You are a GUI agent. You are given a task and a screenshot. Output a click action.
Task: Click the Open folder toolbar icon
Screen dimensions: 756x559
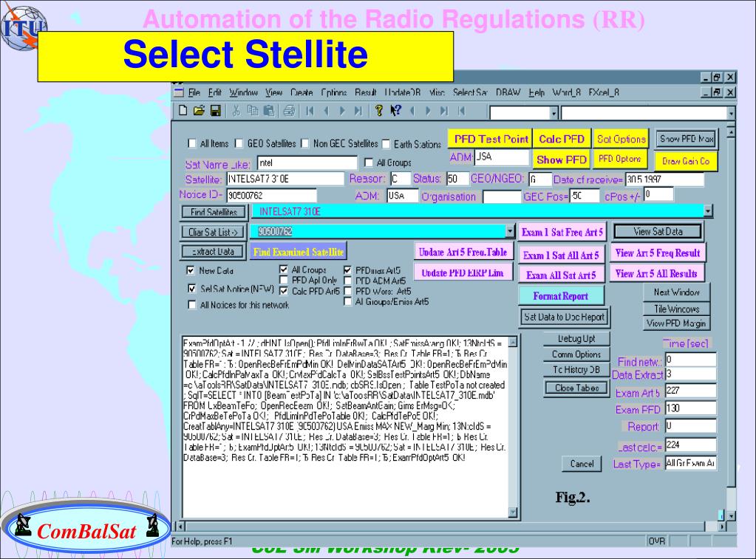199,111
